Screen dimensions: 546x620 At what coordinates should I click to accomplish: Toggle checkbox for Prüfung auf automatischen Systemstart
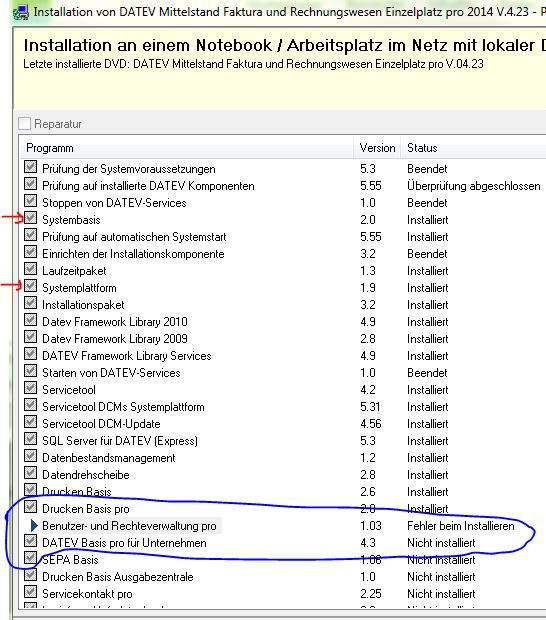30,235
